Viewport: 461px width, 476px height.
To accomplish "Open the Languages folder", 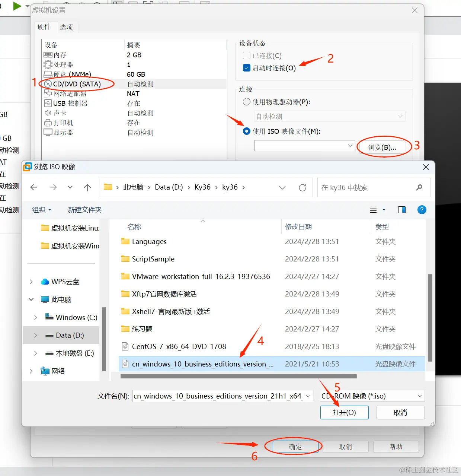I will click(149, 241).
